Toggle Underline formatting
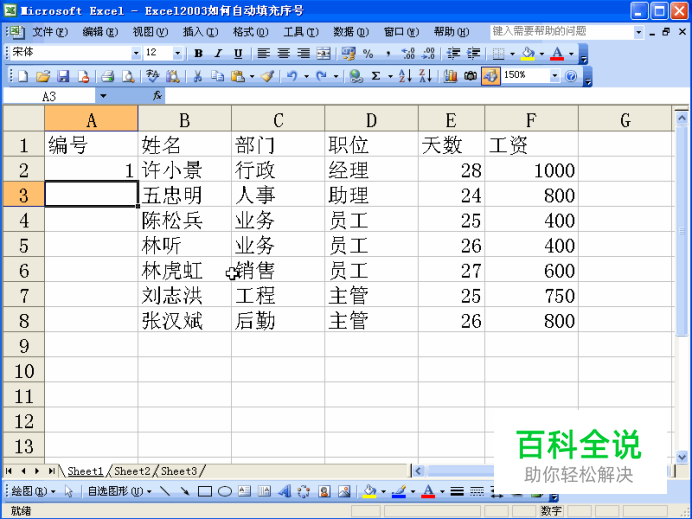 tap(238, 53)
